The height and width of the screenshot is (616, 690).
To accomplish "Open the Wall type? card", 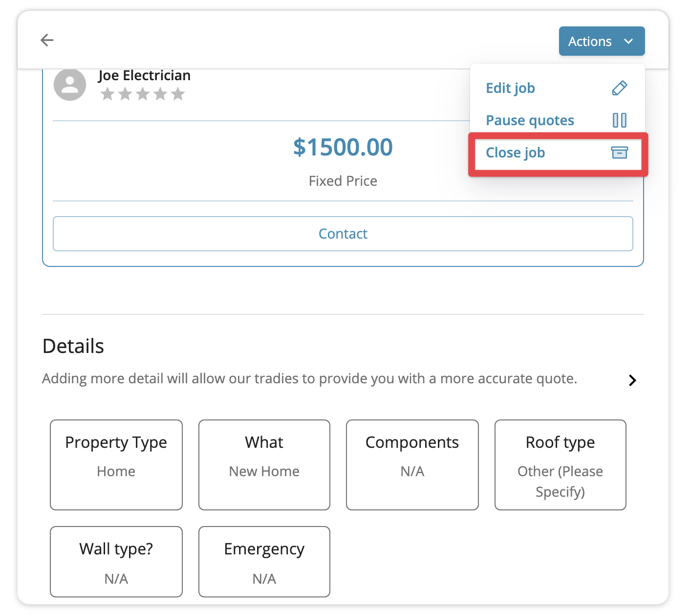I will (x=116, y=561).
